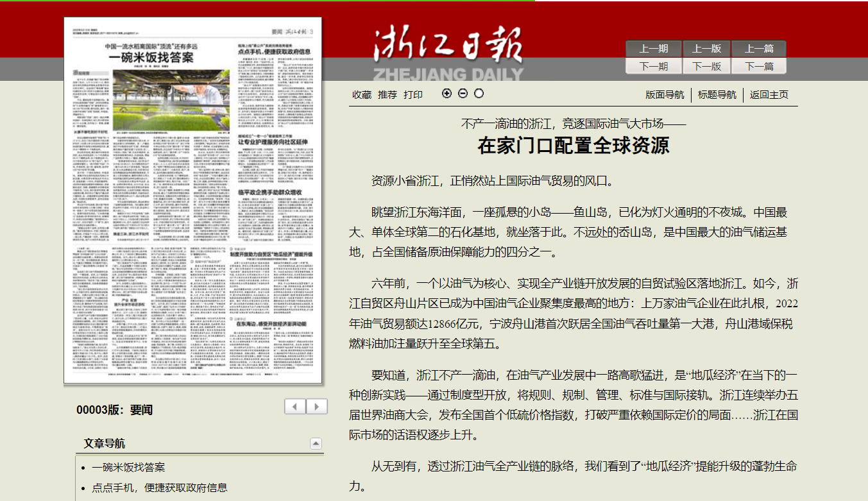
Task: Collapse the 文章导航 panel arrow
Action: click(x=316, y=444)
